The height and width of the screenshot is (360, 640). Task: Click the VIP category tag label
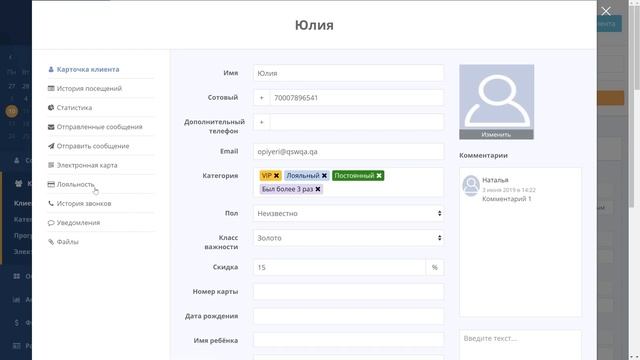point(267,176)
